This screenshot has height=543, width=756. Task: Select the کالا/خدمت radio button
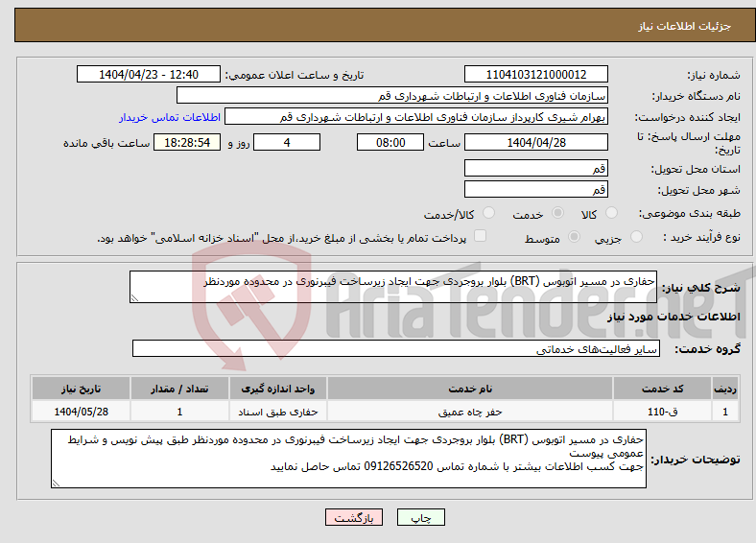click(488, 213)
